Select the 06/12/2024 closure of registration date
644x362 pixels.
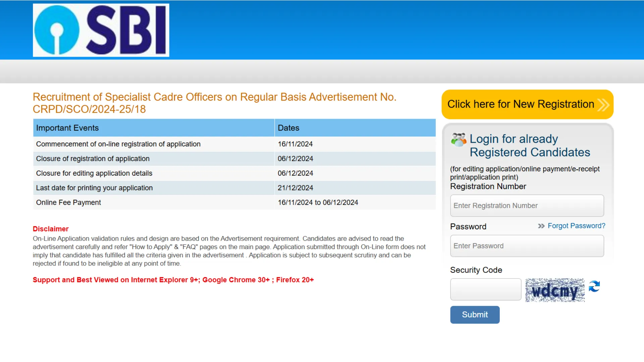pyautogui.click(x=295, y=159)
